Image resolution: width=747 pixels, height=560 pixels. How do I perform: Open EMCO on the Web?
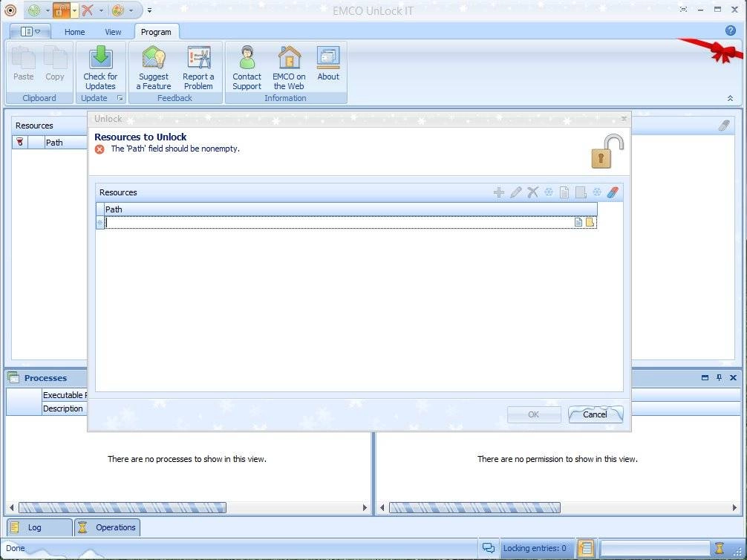pyautogui.click(x=289, y=67)
